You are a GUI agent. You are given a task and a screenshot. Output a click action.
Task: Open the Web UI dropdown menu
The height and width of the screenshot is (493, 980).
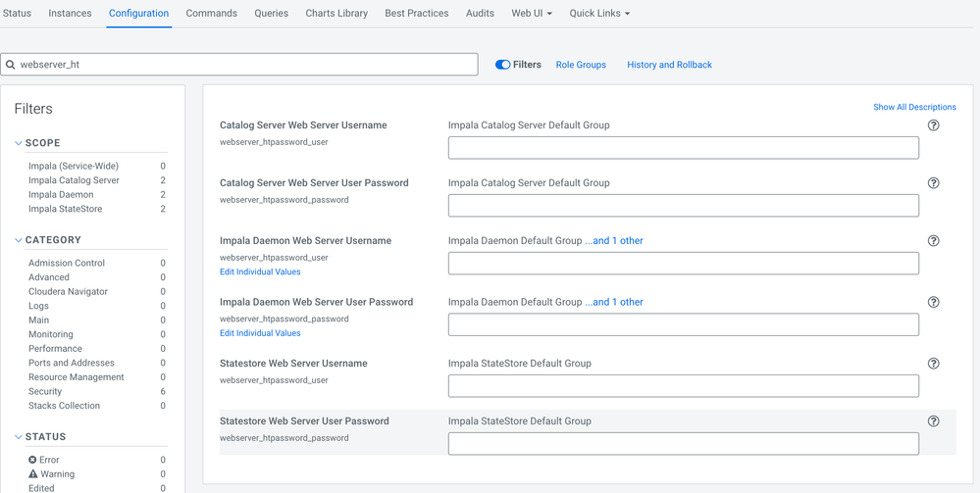coord(532,14)
